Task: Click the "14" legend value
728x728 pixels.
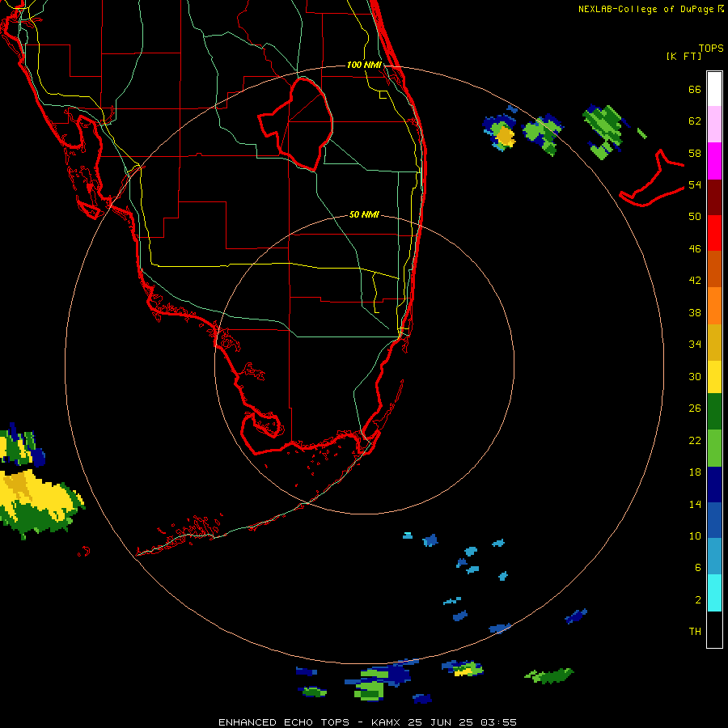Action: point(695,504)
